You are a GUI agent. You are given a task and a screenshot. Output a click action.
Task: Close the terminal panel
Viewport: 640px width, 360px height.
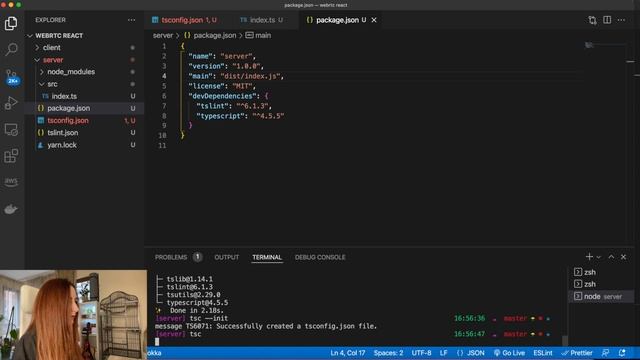[x=623, y=257]
